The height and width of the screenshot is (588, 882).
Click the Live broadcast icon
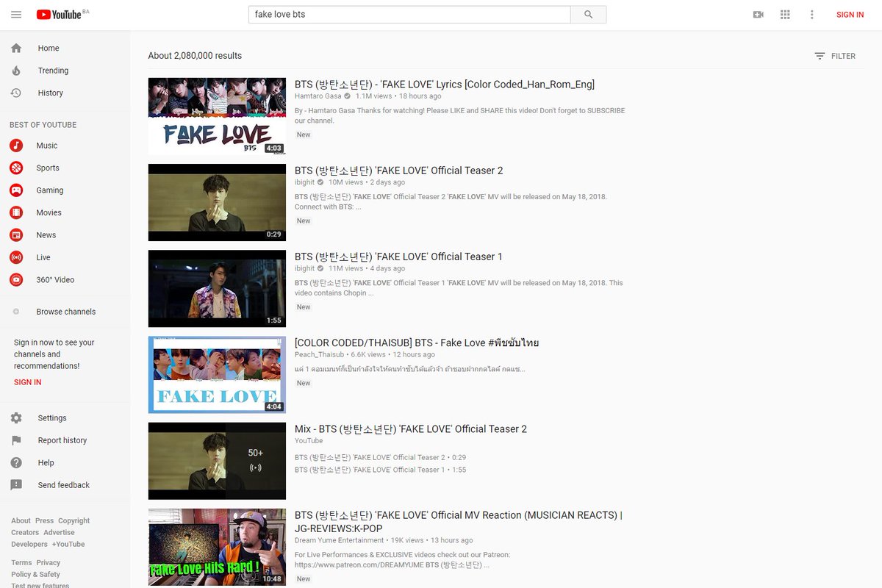point(16,257)
